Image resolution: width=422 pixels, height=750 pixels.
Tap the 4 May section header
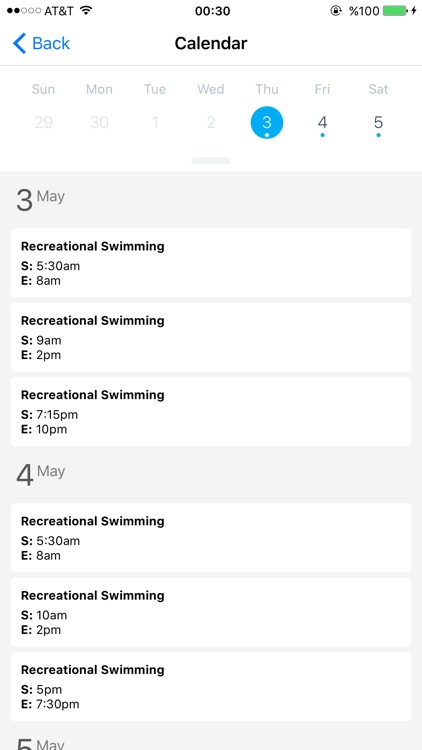[x=41, y=474]
